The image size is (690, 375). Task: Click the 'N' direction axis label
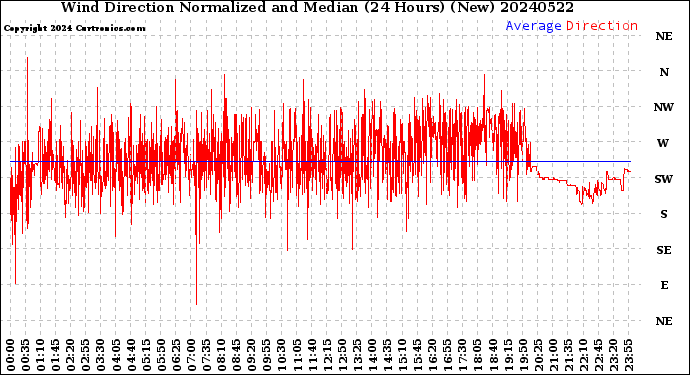coord(664,72)
